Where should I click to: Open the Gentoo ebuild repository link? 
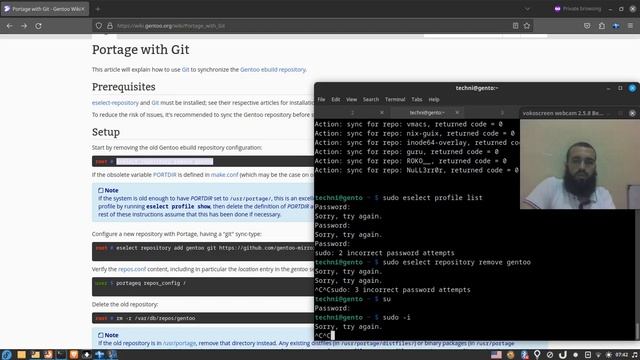pos(273,69)
